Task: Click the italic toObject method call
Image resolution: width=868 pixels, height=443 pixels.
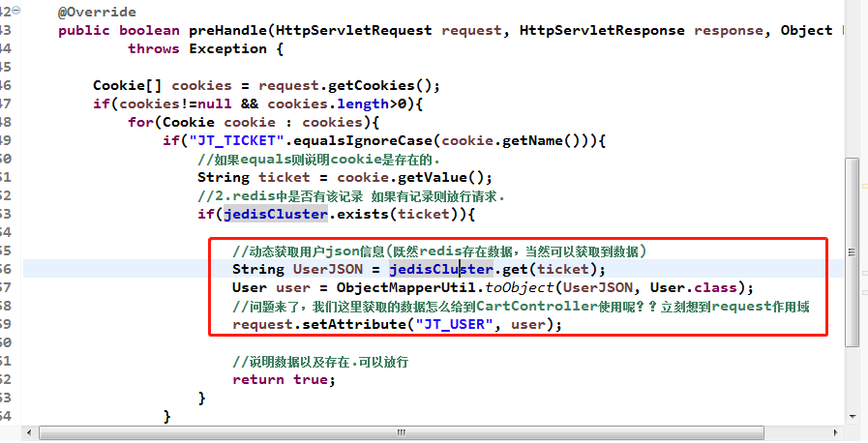Action: pos(520,287)
